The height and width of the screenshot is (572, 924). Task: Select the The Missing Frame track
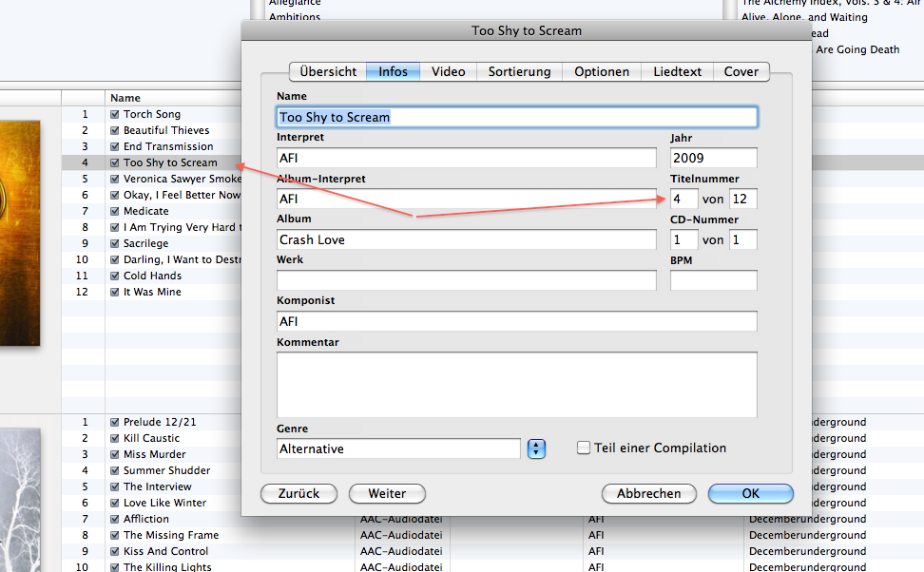[x=171, y=535]
